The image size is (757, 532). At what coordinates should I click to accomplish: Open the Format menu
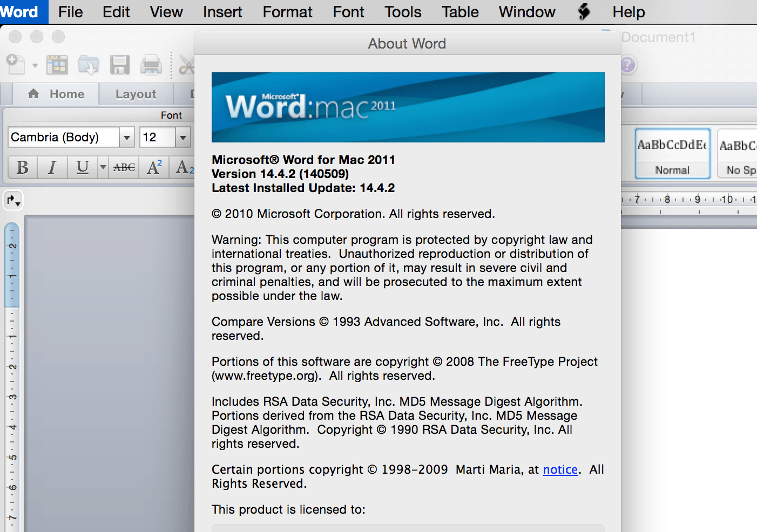[x=288, y=12]
